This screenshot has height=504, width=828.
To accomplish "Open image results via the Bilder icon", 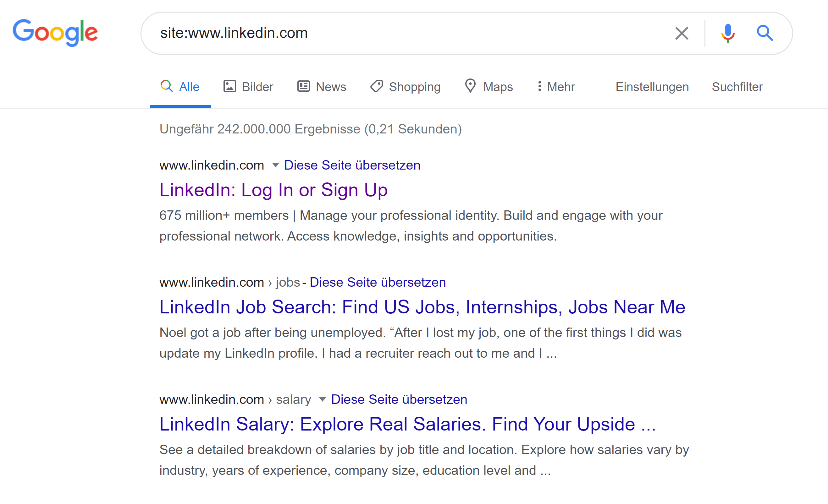I will (x=230, y=86).
